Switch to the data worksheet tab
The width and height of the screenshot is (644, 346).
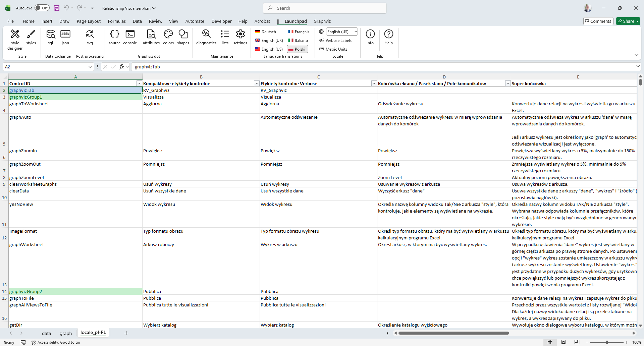pos(46,333)
